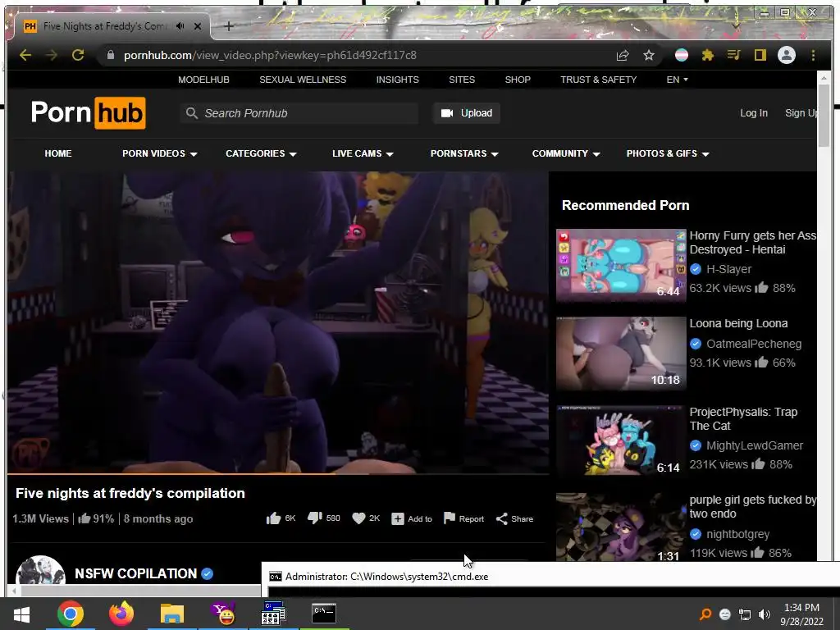
Task: Expand the CATEGORIES navigation dropdown
Action: point(261,153)
